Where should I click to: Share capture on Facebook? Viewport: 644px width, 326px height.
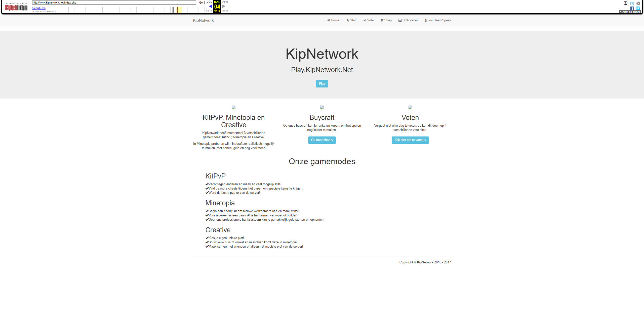pyautogui.click(x=632, y=8)
